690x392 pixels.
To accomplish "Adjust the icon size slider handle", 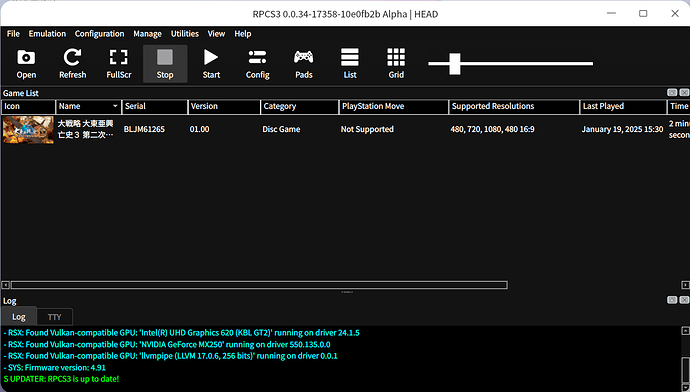I will [455, 64].
